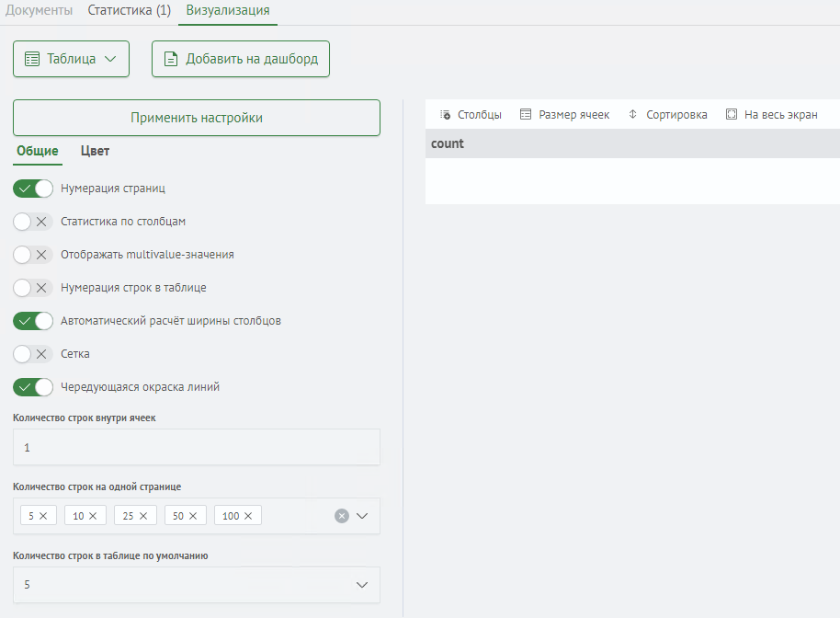
Task: Switch to the Документы tab
Action: [x=40, y=10]
